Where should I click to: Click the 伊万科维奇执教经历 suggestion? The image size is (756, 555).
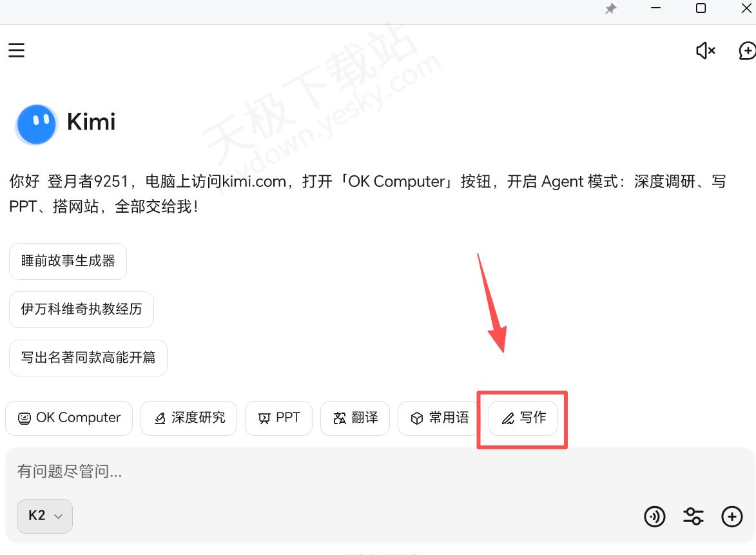click(81, 309)
